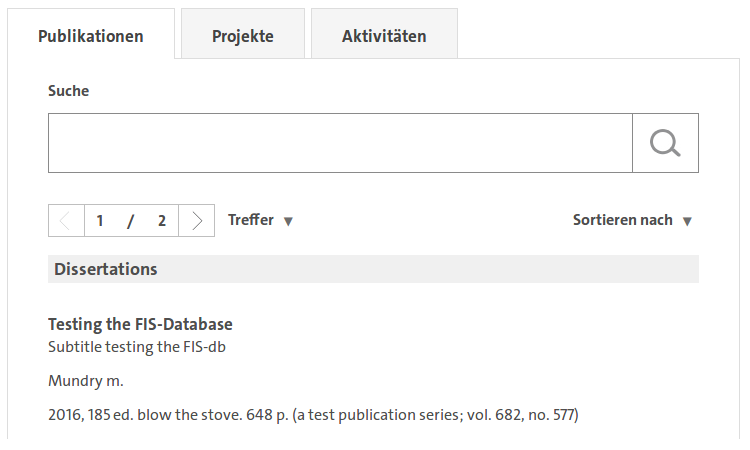The height and width of the screenshot is (450, 750).
Task: Go to previous page with left chevron
Action: (x=66, y=220)
